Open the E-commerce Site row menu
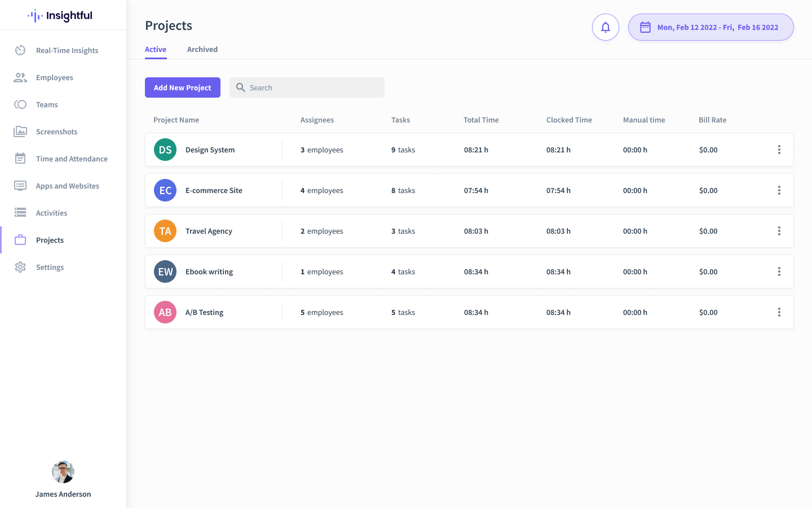 pyautogui.click(x=779, y=190)
